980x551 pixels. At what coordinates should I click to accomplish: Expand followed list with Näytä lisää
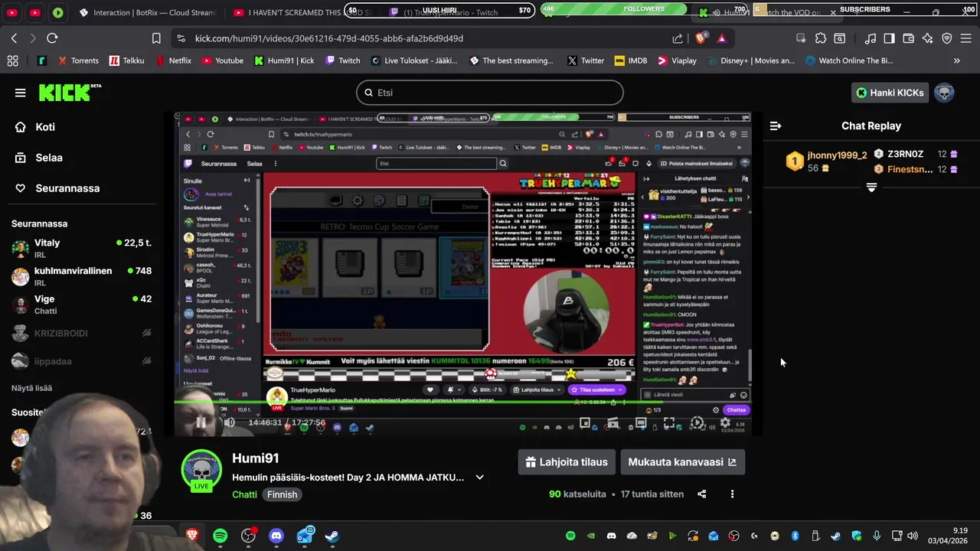(31, 389)
